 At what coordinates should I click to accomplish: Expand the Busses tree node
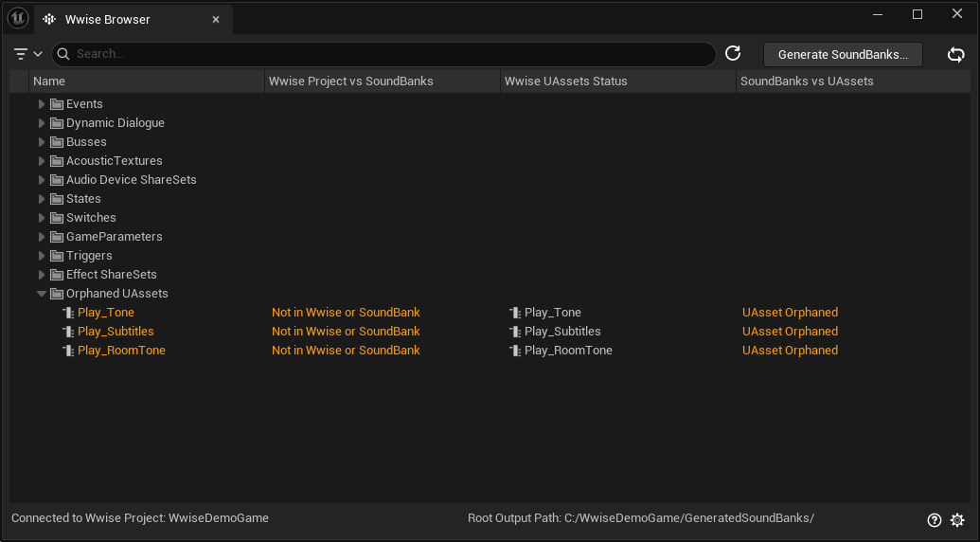[x=42, y=142]
